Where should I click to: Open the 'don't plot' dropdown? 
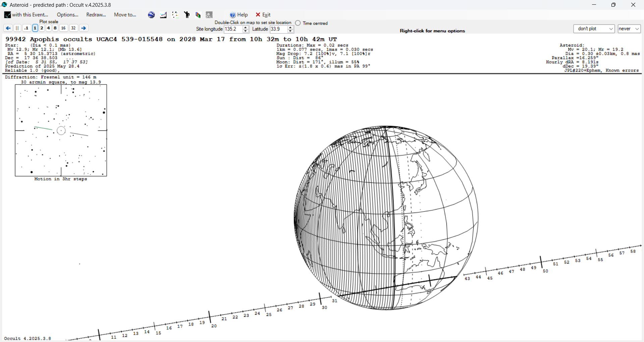[594, 29]
